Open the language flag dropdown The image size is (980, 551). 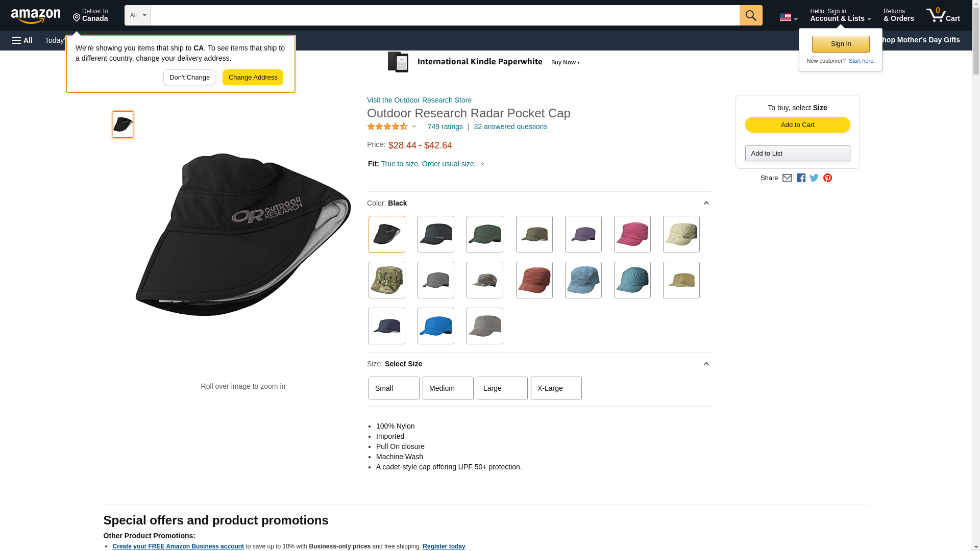coord(788,17)
